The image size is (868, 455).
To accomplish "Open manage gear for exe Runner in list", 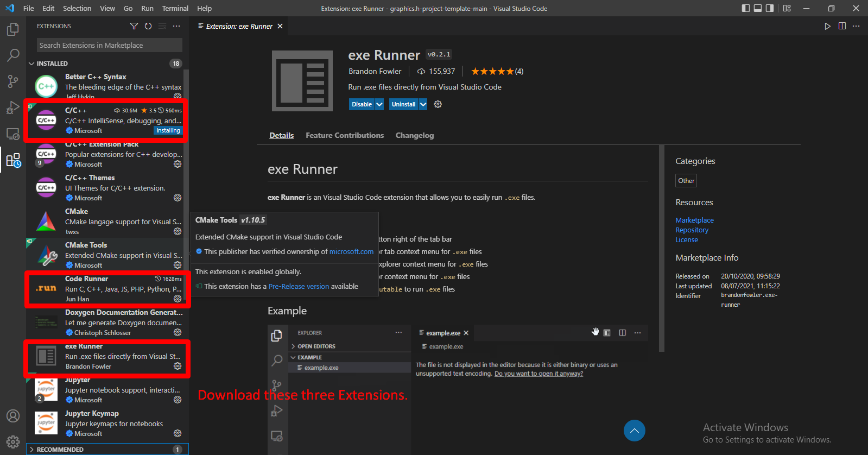I will (178, 366).
